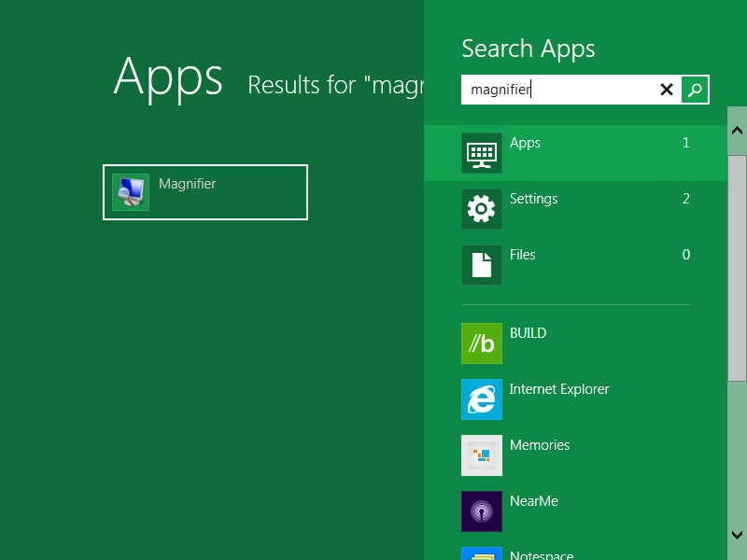
Task: Click the Notespace app label
Action: [542, 555]
